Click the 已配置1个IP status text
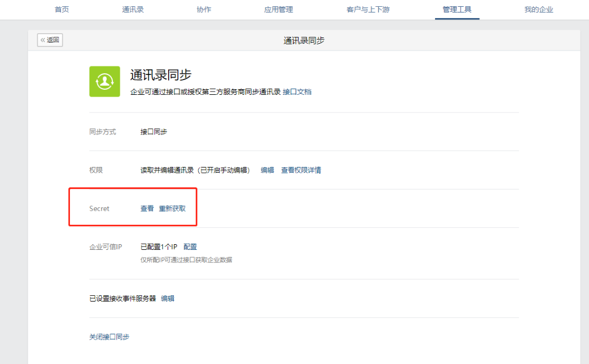 [159, 247]
